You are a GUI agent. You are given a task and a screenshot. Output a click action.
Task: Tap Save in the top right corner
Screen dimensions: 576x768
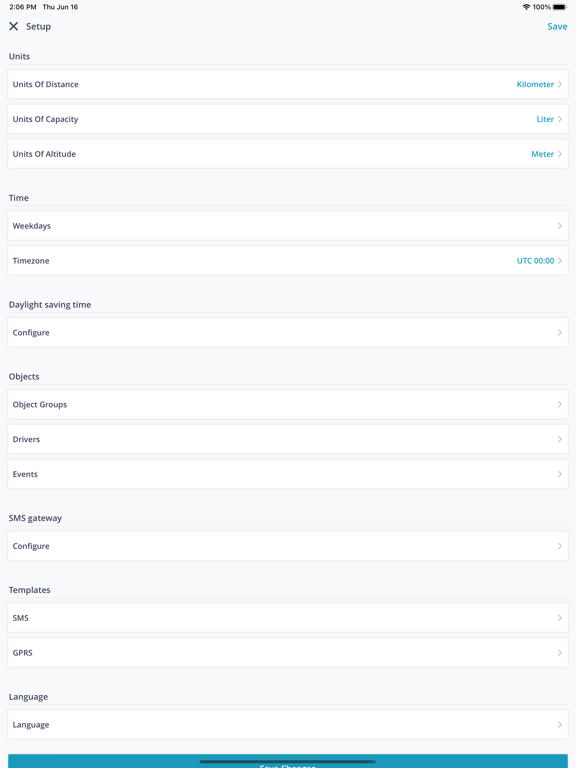click(557, 26)
